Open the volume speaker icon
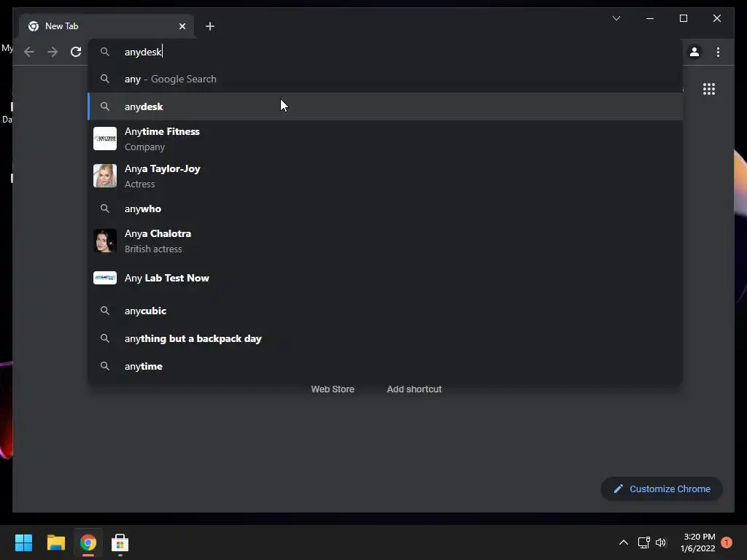747x560 pixels. coord(661,542)
